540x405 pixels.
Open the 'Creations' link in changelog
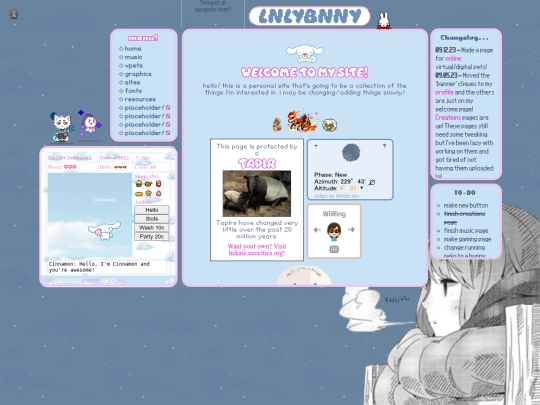point(448,117)
